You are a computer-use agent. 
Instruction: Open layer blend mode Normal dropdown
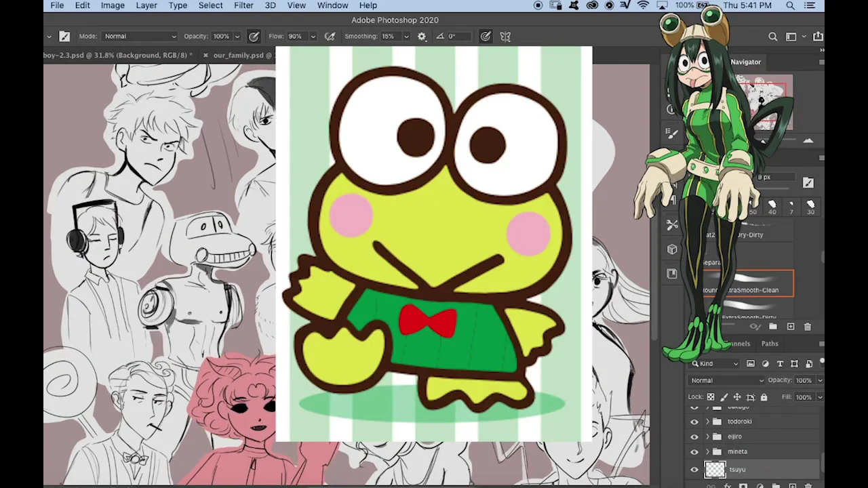point(726,380)
